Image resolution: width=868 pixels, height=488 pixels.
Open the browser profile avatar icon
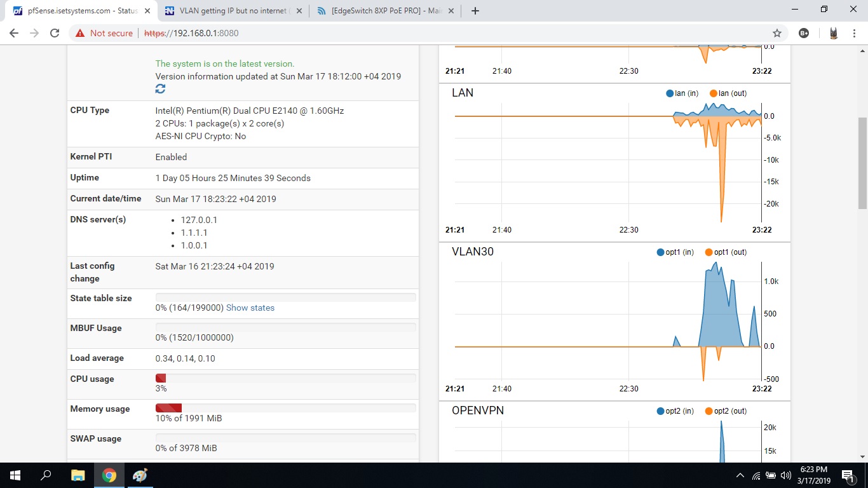pyautogui.click(x=834, y=33)
